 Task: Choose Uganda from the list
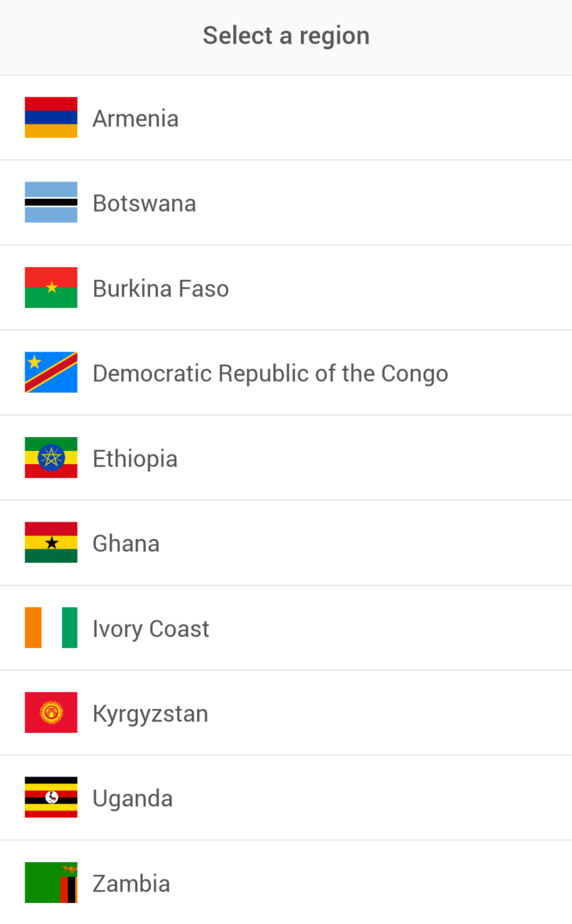[133, 799]
